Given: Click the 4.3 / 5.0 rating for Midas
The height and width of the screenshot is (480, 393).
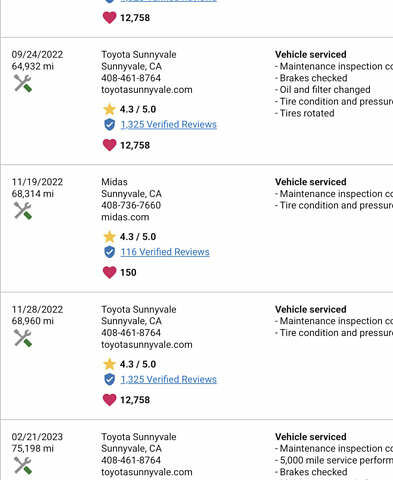Looking at the screenshot, I should 138,237.
